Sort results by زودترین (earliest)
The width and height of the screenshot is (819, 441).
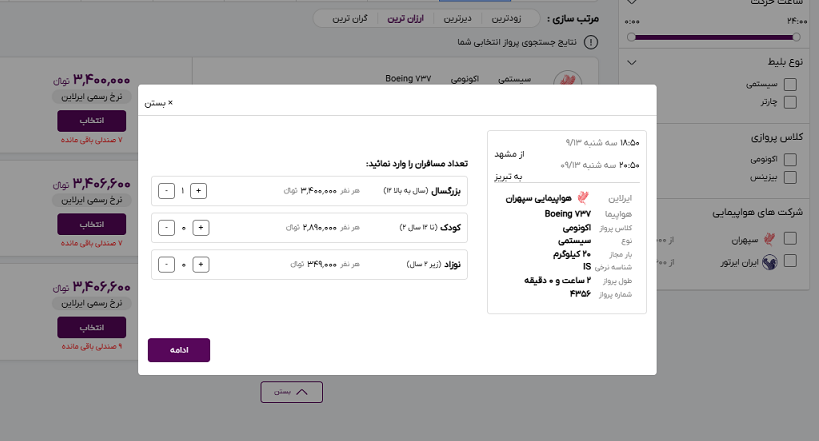coord(506,18)
